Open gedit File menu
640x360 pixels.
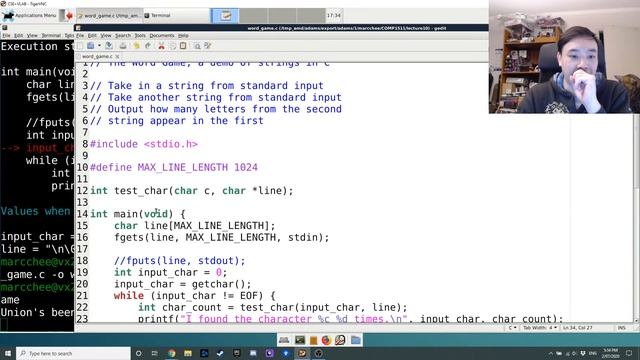pos(80,36)
